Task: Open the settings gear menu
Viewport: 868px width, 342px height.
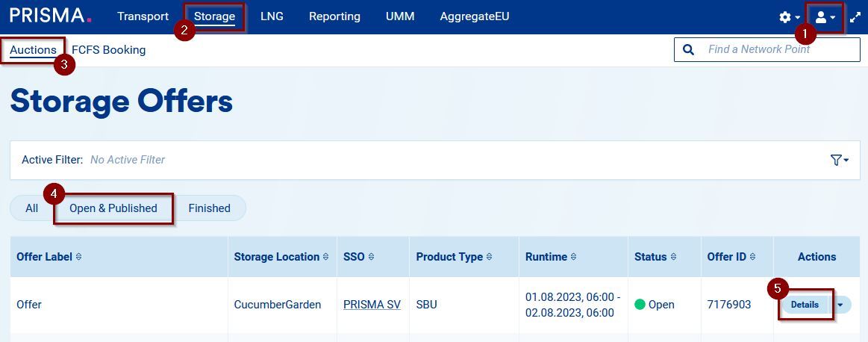Action: pyautogui.click(x=789, y=17)
